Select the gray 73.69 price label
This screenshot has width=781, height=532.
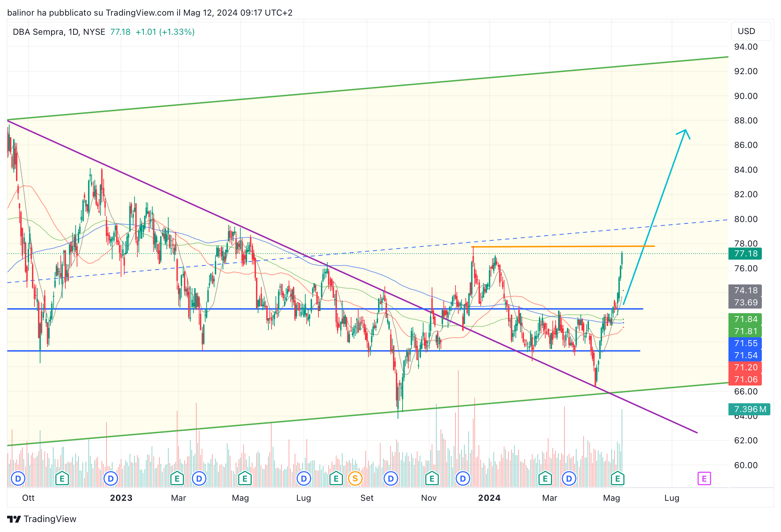[745, 303]
